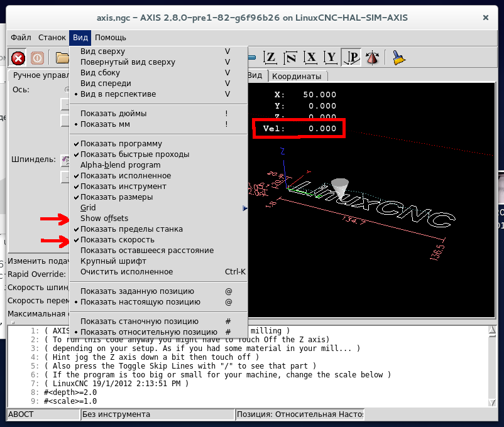
Task: Open the Помощь menu
Action: 110,38
